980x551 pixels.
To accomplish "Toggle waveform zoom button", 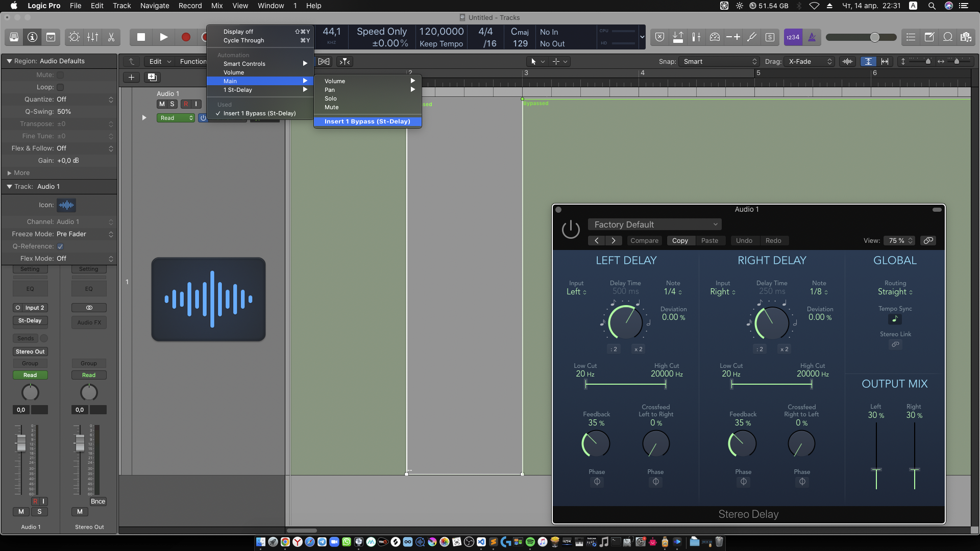I will click(847, 62).
